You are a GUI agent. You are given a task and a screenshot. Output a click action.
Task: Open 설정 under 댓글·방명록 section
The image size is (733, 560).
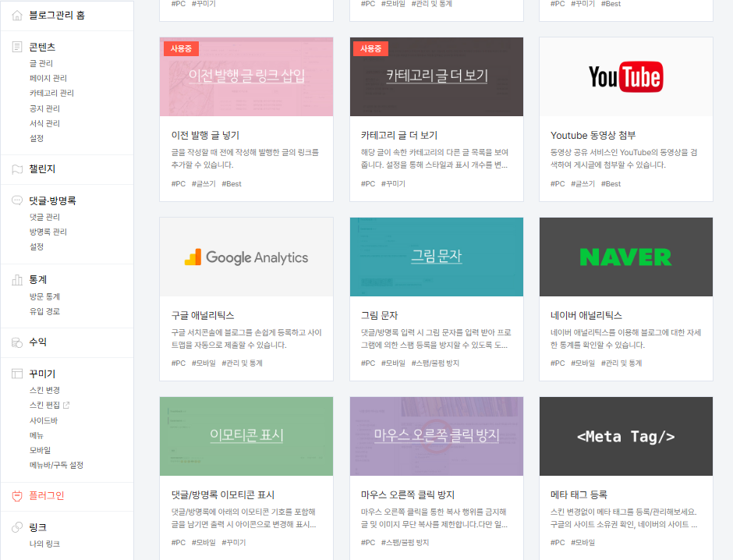pyautogui.click(x=37, y=246)
